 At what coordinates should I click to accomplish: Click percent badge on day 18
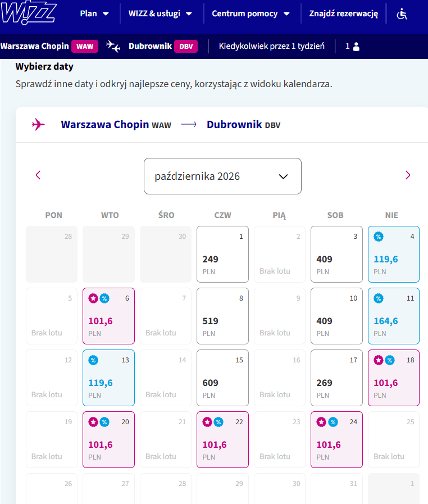point(390,360)
